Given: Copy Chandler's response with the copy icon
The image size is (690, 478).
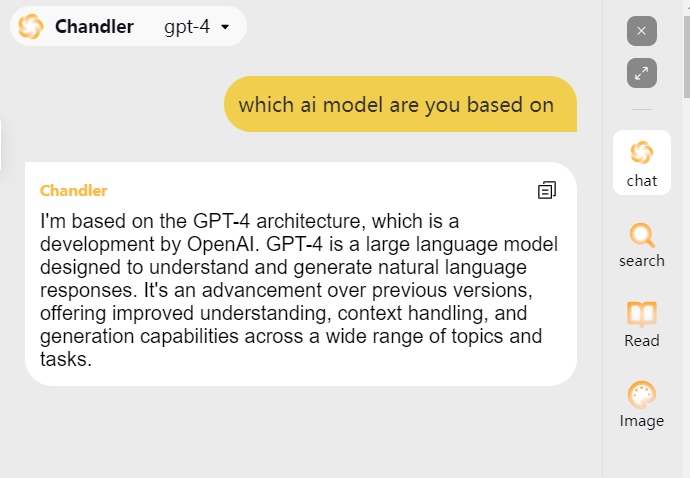Looking at the screenshot, I should [546, 190].
